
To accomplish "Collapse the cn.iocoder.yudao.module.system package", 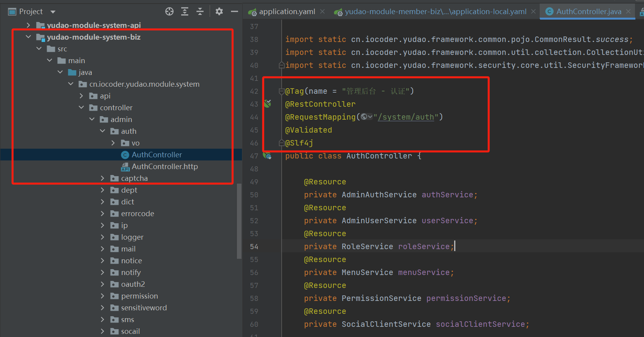I will pos(71,84).
